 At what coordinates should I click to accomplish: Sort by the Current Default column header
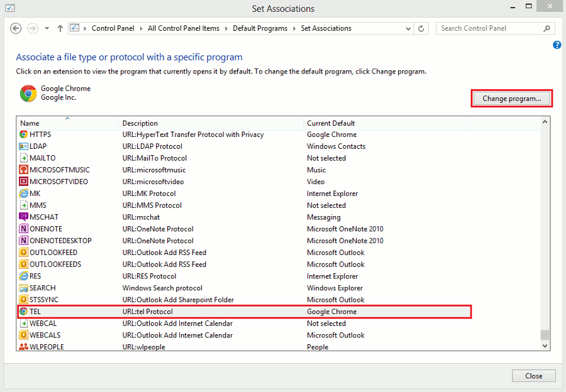(387, 123)
